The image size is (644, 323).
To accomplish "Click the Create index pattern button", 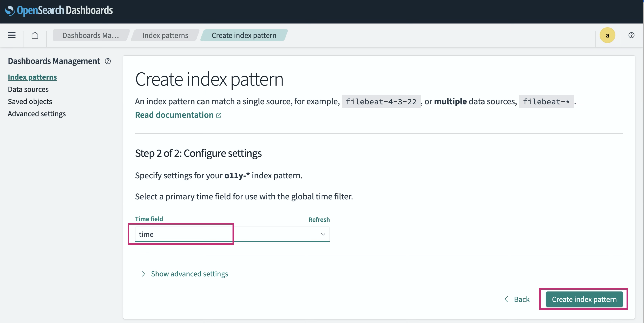I will [x=584, y=299].
